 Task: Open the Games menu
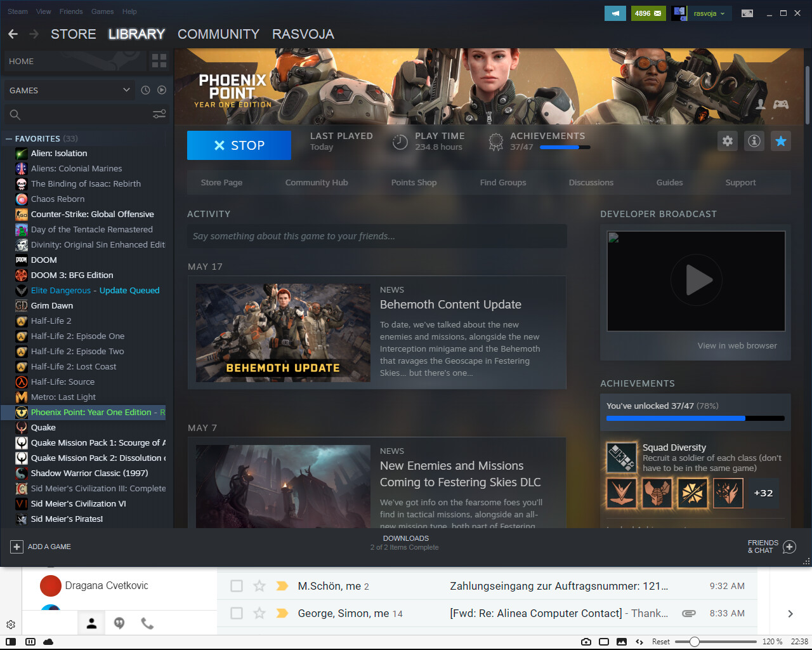pyautogui.click(x=103, y=11)
